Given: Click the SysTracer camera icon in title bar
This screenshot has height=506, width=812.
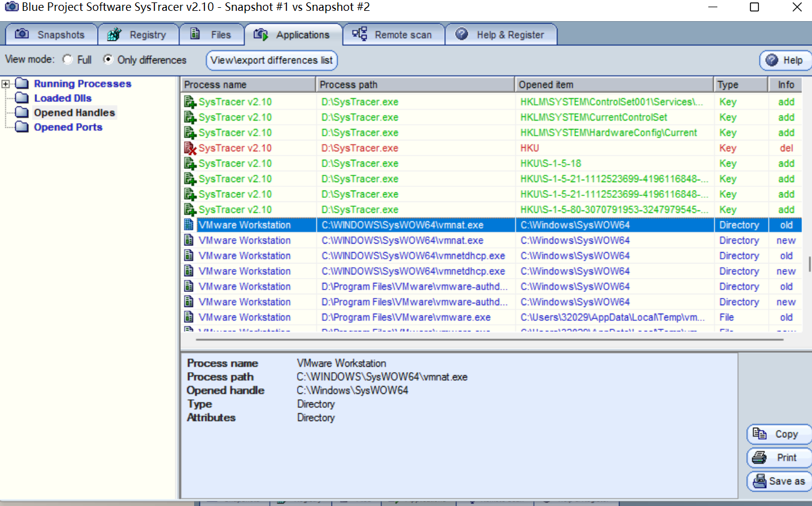Looking at the screenshot, I should pos(11,7).
